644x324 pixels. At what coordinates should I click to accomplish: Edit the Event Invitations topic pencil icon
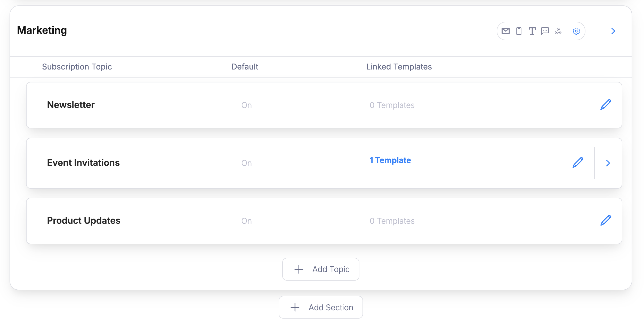point(577,163)
